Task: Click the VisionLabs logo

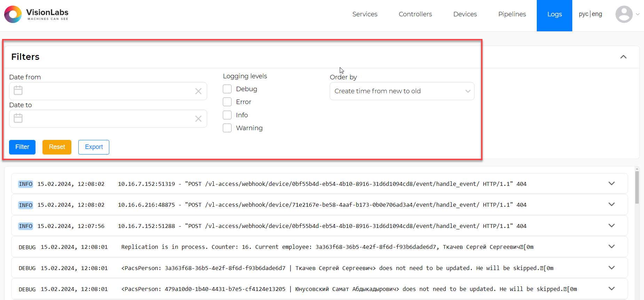Action: pyautogui.click(x=36, y=14)
